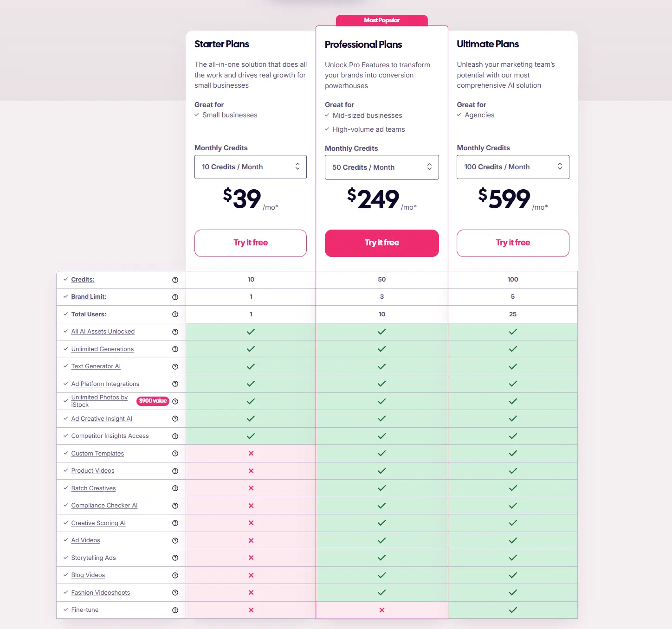Open the 50 Credits / Month selector
Image resolution: width=672 pixels, height=629 pixels.
coord(381,167)
